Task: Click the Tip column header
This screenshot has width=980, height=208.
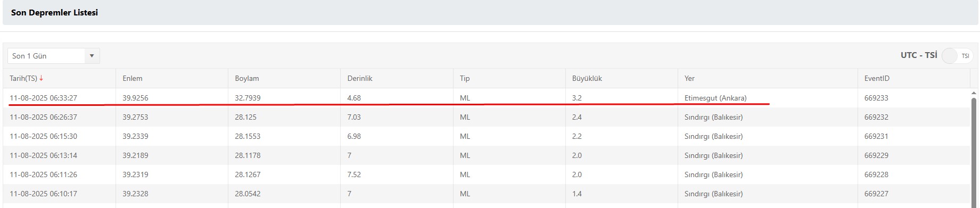Action: (465, 78)
